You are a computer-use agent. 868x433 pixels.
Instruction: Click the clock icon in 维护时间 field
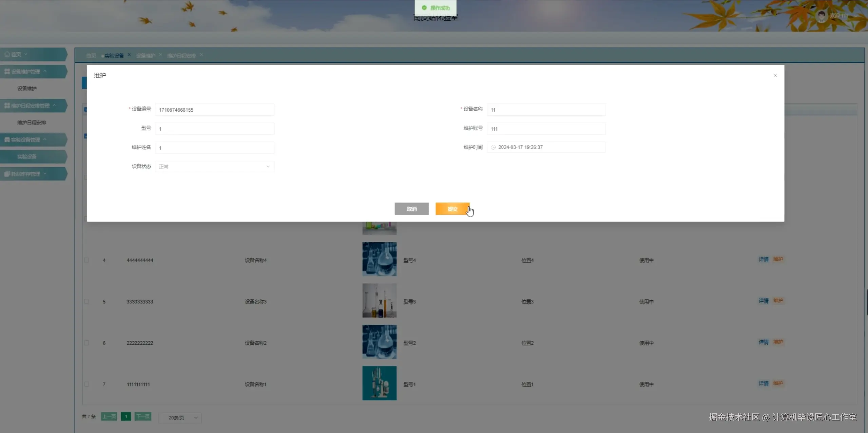click(x=494, y=147)
